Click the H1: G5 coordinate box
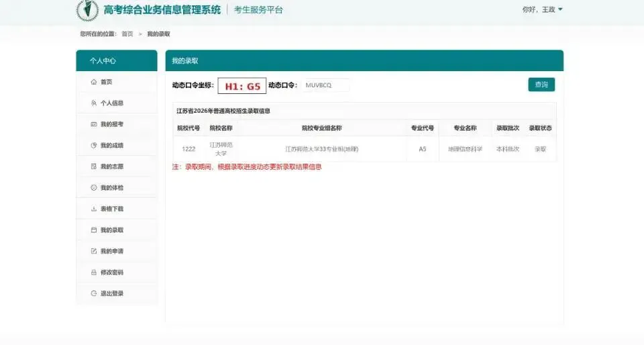 242,86
